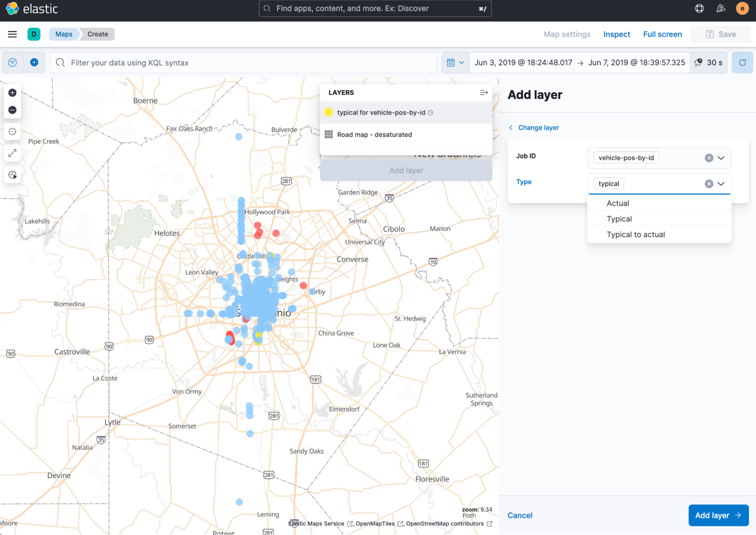Select Typical to actual from type list
Screen dimensions: 756x535
(636, 235)
